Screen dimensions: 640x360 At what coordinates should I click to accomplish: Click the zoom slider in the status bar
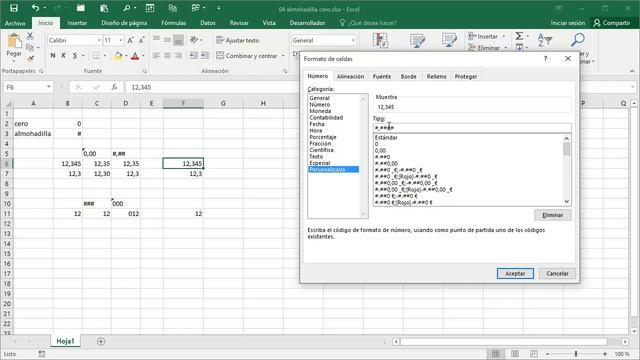[x=576, y=354]
